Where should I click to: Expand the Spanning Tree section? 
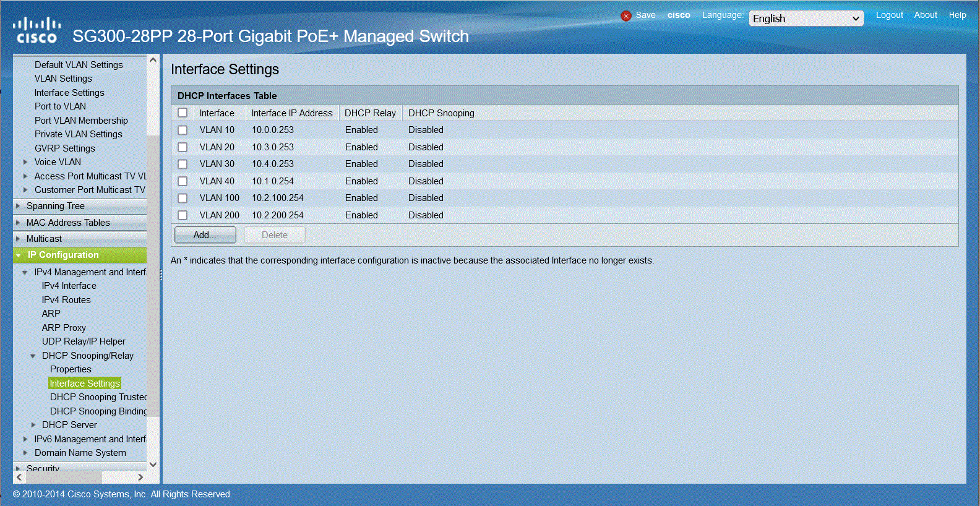click(18, 206)
